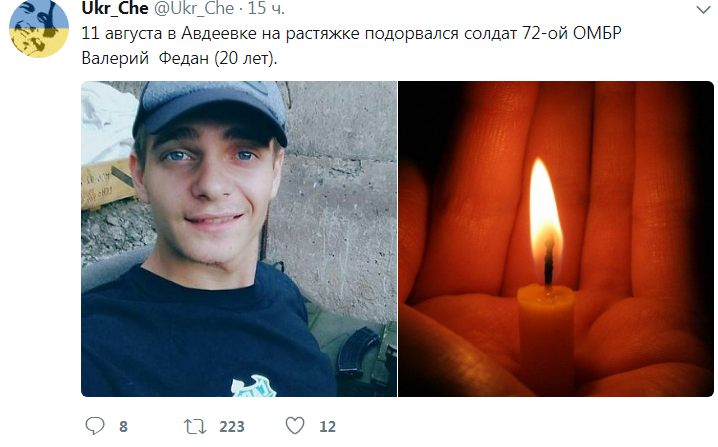Open the bold Ukr_Che display name
This screenshot has height=447, width=718.
tap(115, 8)
